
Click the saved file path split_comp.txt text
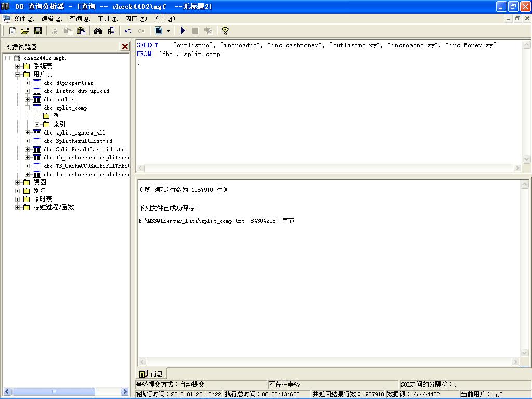[191, 221]
